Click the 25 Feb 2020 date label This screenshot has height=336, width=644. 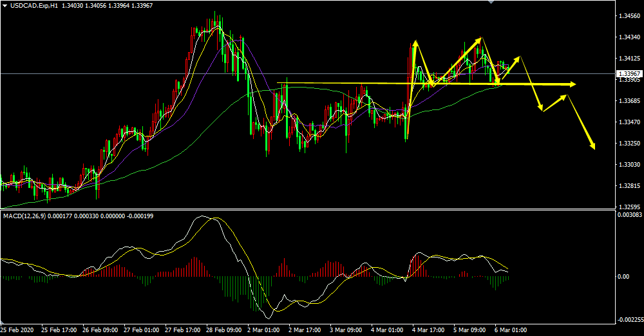point(19,330)
